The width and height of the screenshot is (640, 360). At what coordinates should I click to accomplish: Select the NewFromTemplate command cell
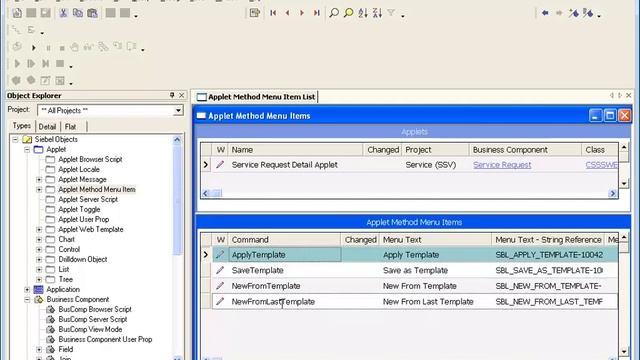(284, 286)
